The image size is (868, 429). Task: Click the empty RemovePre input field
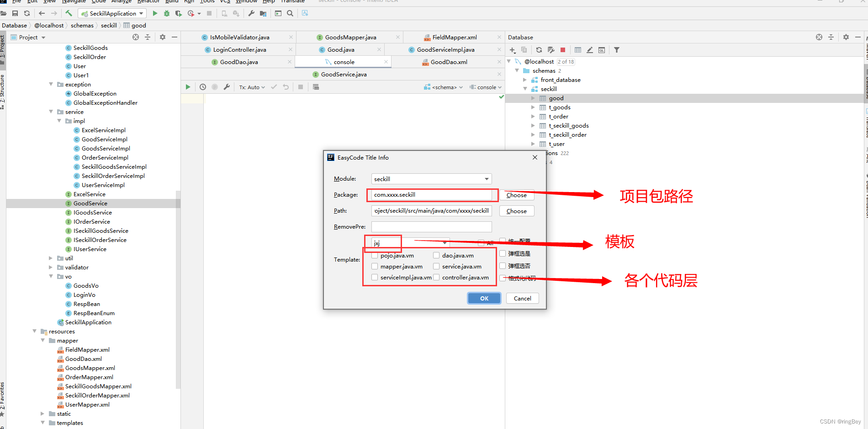pos(431,227)
